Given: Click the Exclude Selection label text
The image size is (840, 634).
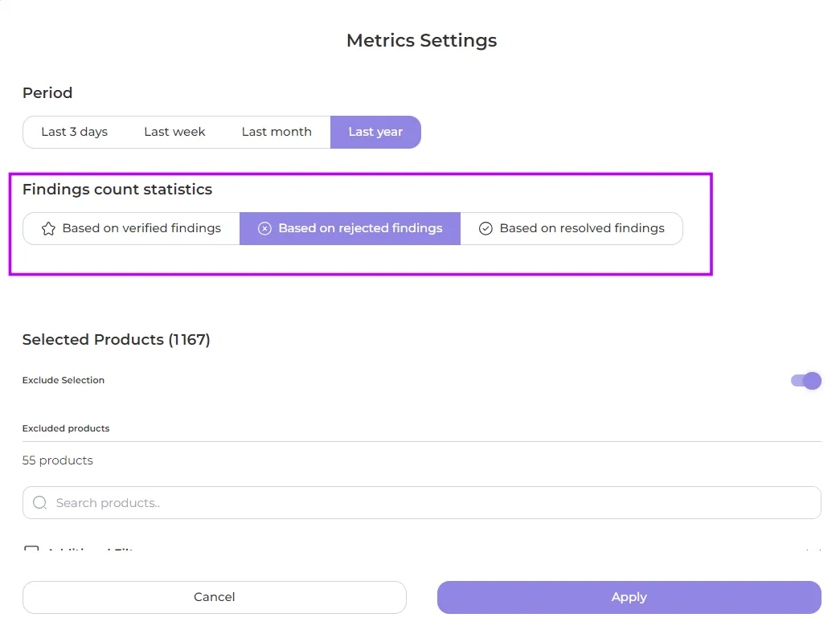Looking at the screenshot, I should click(64, 381).
